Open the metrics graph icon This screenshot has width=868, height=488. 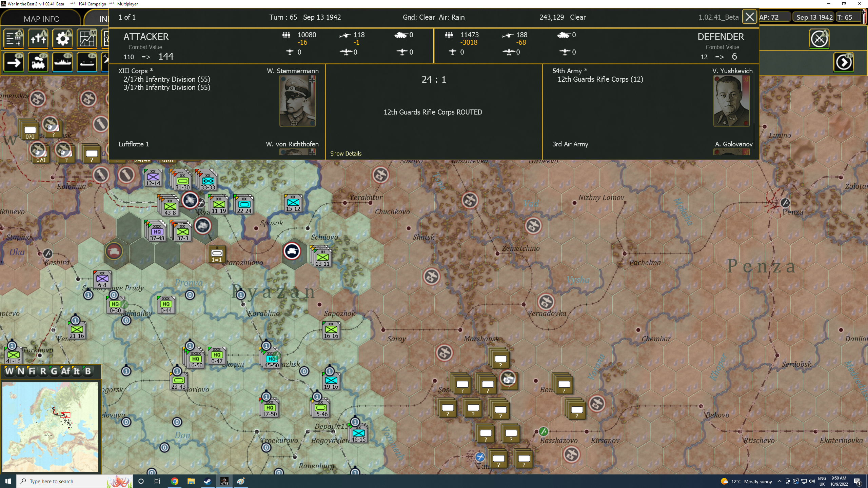(x=87, y=39)
